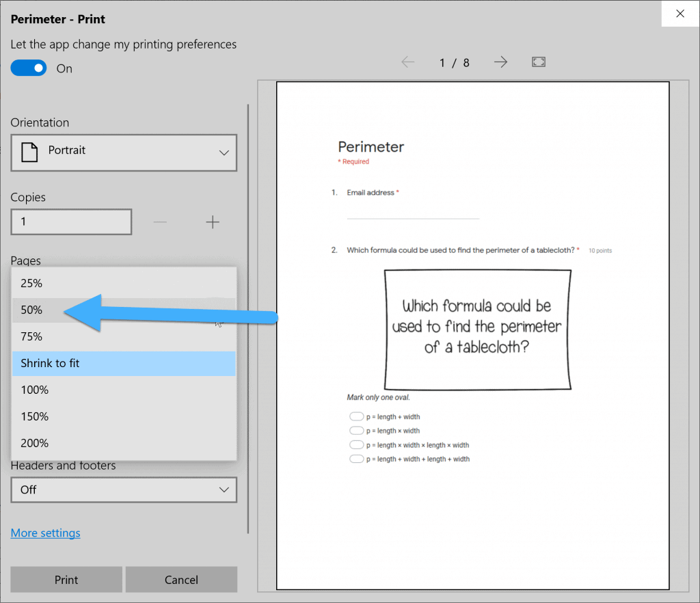Select the 150% scale option

pos(124,416)
